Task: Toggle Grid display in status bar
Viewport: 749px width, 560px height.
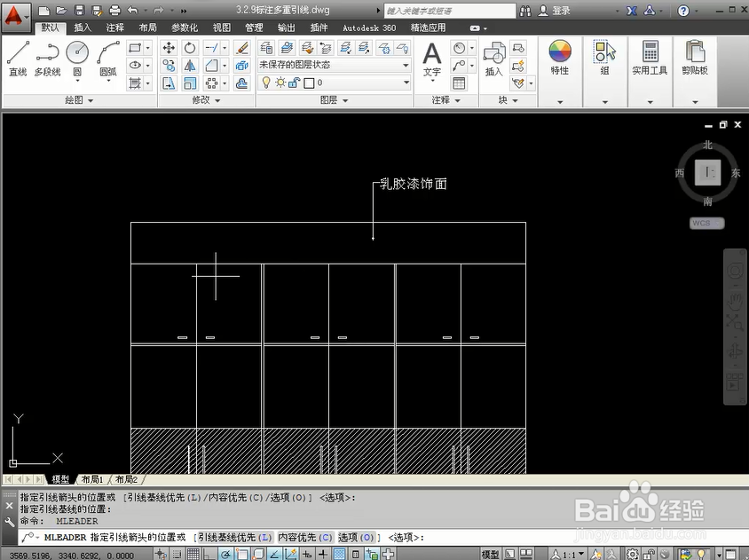Action: [193, 555]
